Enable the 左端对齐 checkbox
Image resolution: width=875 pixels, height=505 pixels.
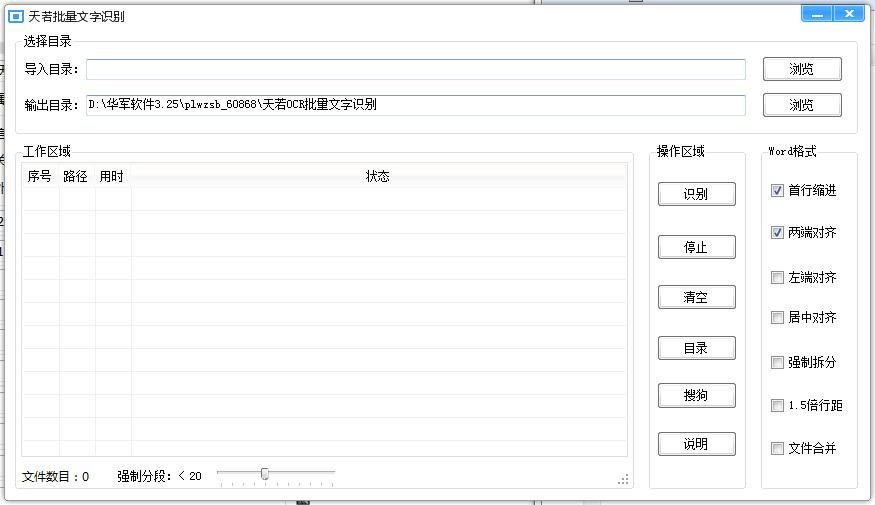(x=778, y=278)
